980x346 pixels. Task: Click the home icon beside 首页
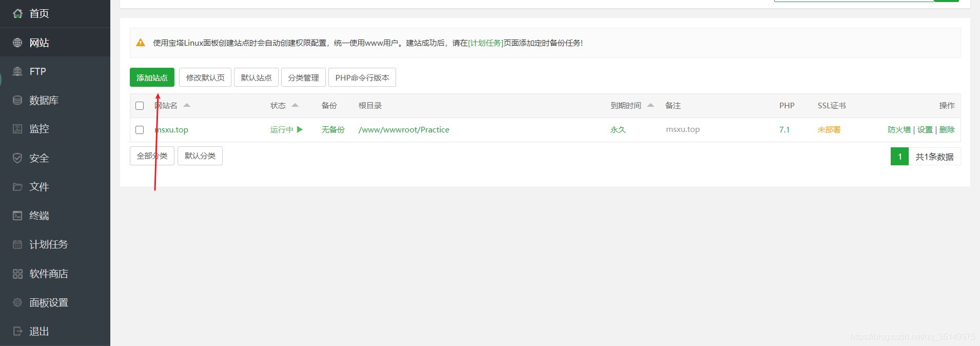click(x=17, y=14)
